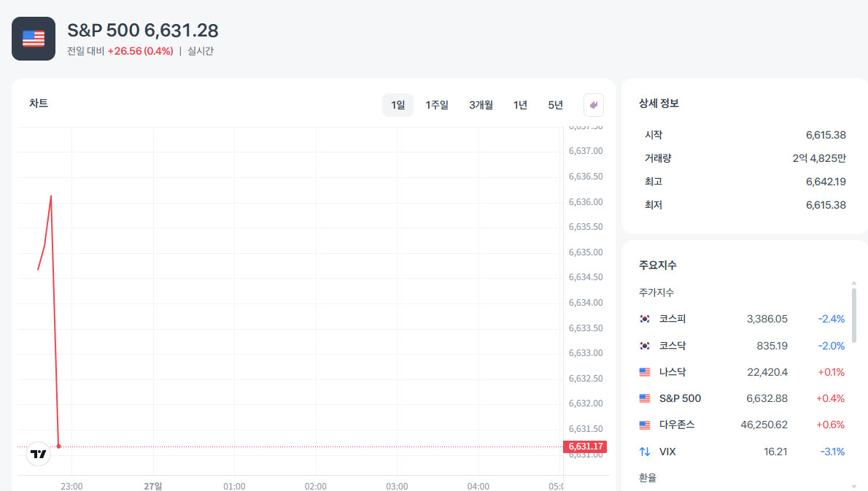Click the 다우존스 value 46,250.62
Viewport: 868px width, 491px height.
[764, 425]
